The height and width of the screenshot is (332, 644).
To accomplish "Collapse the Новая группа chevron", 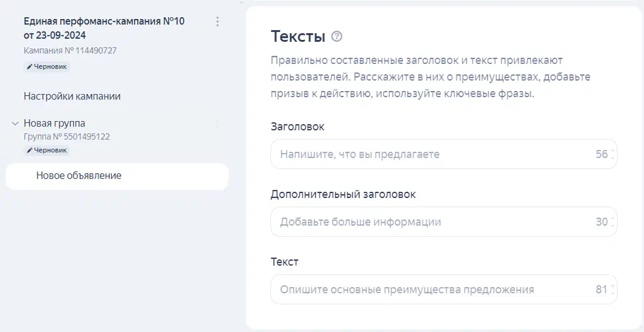I will point(15,123).
